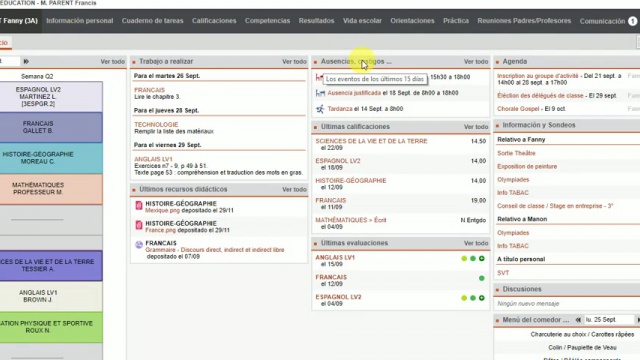Open France png resource file icon
640x360 pixels.
(x=139, y=225)
